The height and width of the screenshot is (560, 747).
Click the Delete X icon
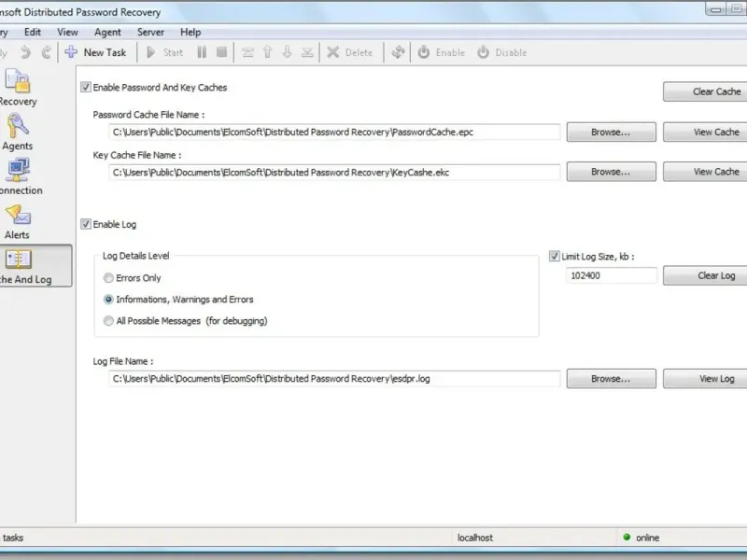pos(333,52)
